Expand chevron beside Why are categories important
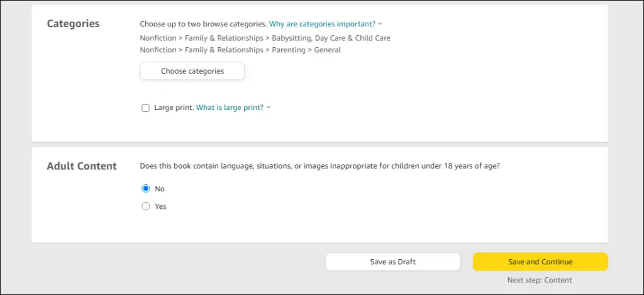644x295 pixels. (380, 24)
